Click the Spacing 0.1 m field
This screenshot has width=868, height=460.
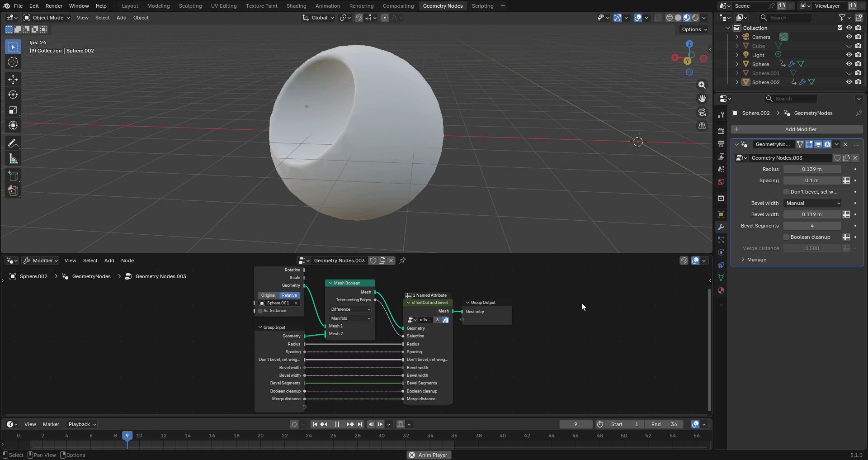click(812, 180)
